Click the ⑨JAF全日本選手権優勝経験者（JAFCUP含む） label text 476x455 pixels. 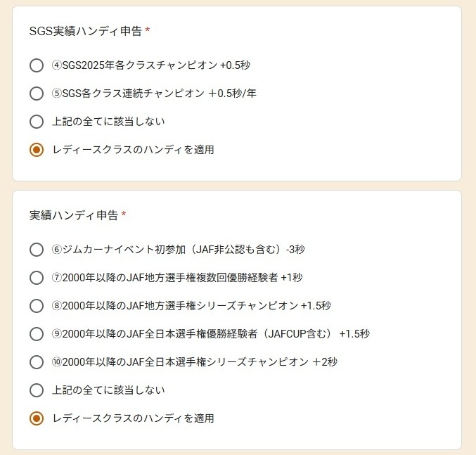point(211,334)
